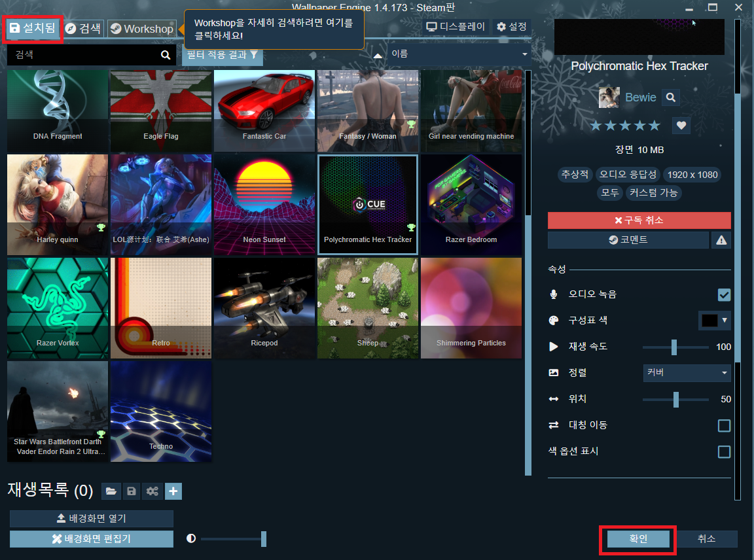The width and height of the screenshot is (754, 560).
Task: Select the Ricepod wallpaper
Action: tap(264, 308)
